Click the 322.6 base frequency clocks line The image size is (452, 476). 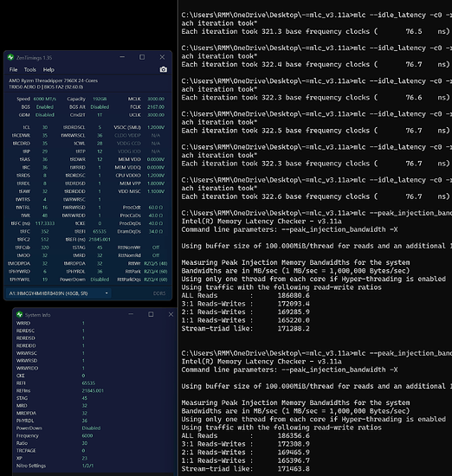(x=315, y=196)
